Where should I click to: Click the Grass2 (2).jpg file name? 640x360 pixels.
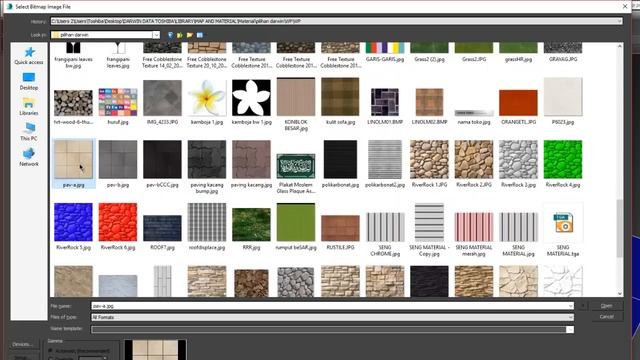point(429,60)
